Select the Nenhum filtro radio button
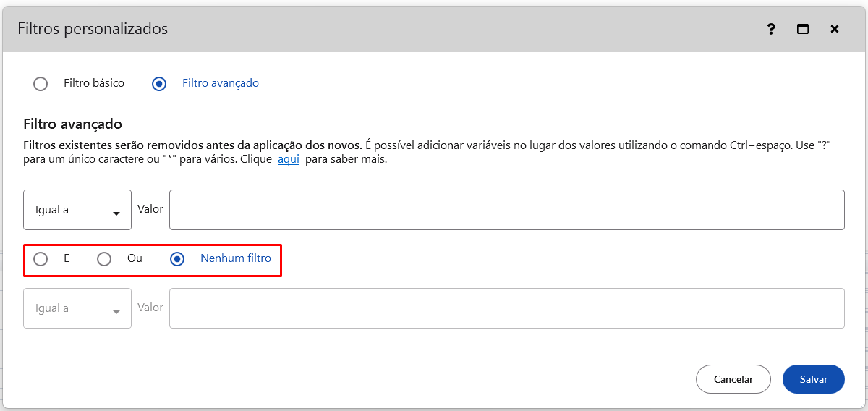This screenshot has width=868, height=411. click(x=177, y=259)
